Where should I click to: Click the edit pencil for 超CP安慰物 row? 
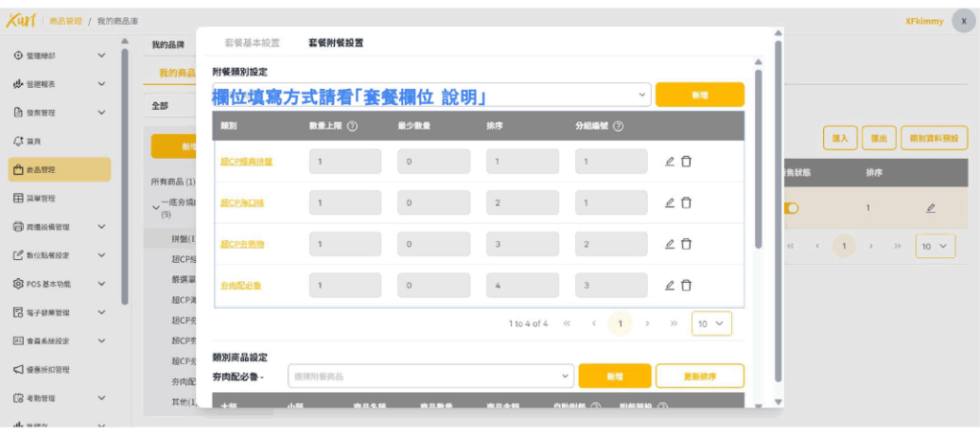click(670, 244)
